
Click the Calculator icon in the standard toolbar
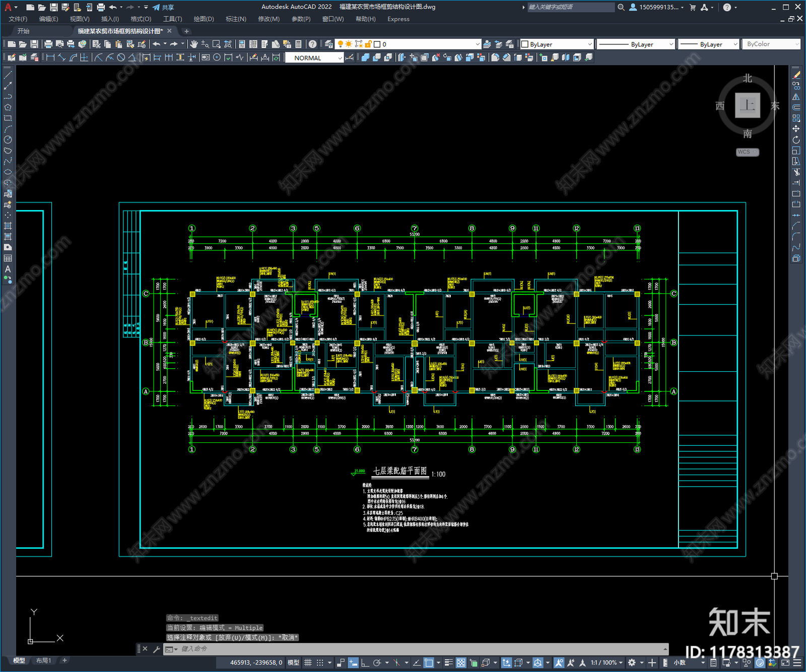coord(298,44)
